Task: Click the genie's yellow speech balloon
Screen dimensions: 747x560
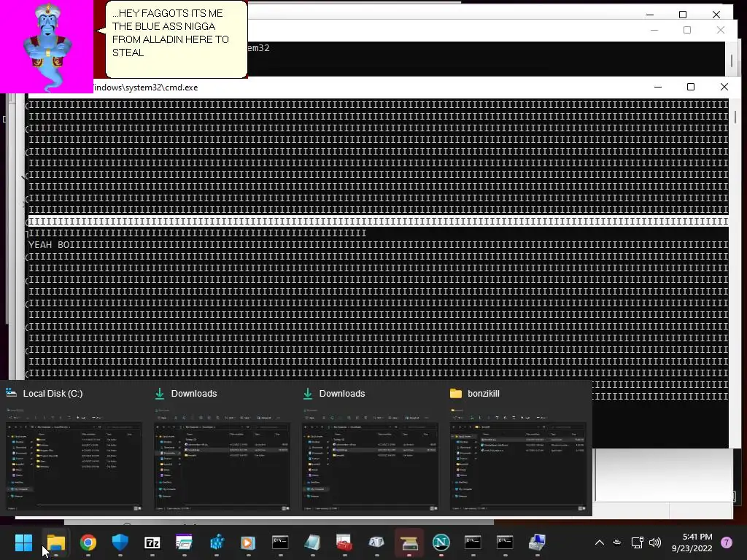Action: 176,39
